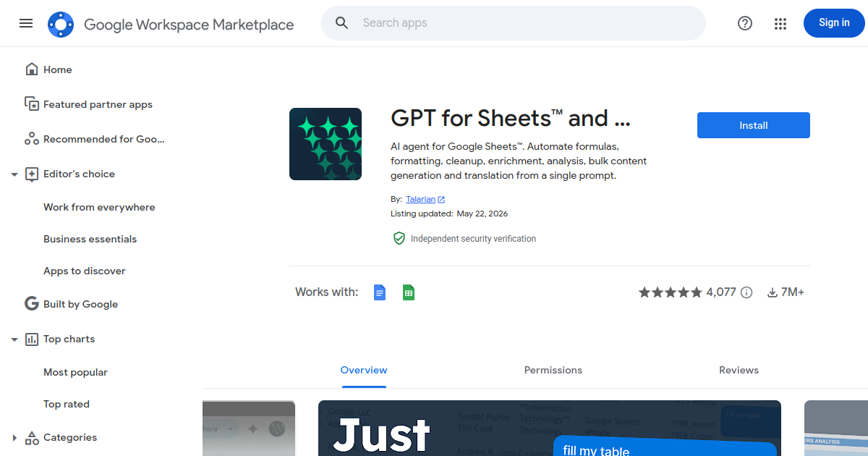
Task: Focus the Search apps field
Action: 514,23
